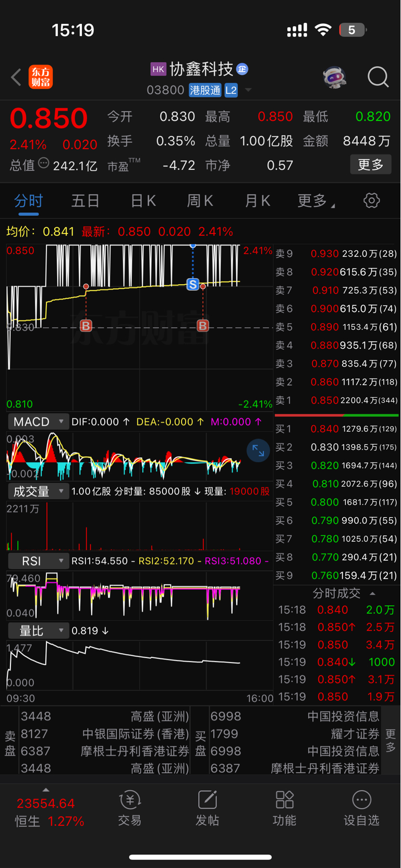
Task: Tap the L2 level badge
Action: click(x=231, y=90)
